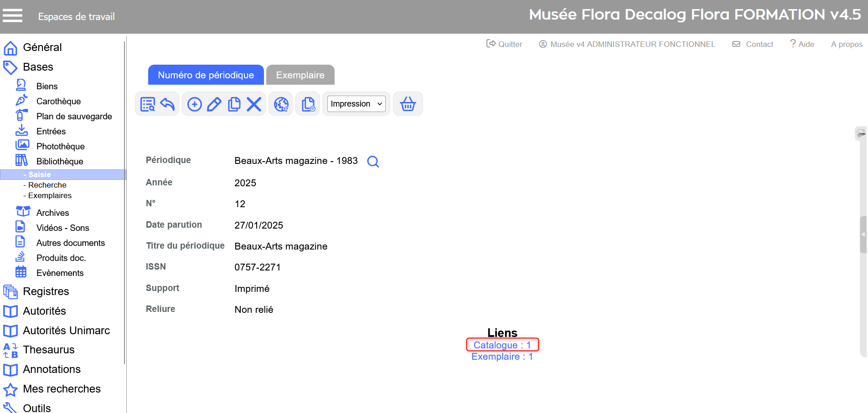The width and height of the screenshot is (868, 413).
Task: Click the duplicate record icon
Action: tap(234, 104)
